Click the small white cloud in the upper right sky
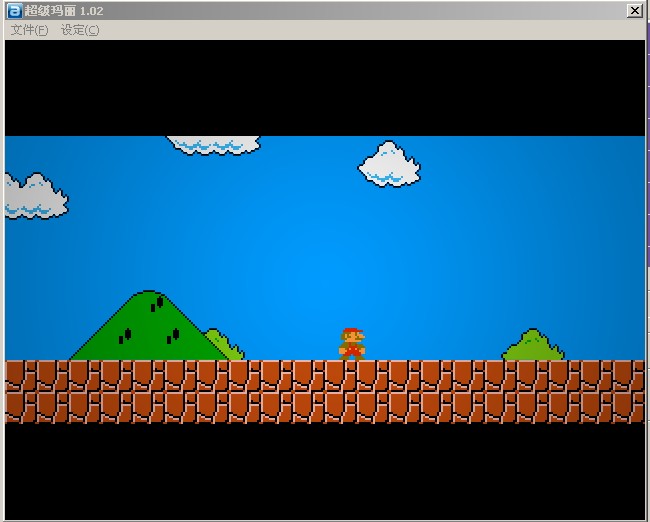The height and width of the screenshot is (522, 650). [389, 164]
